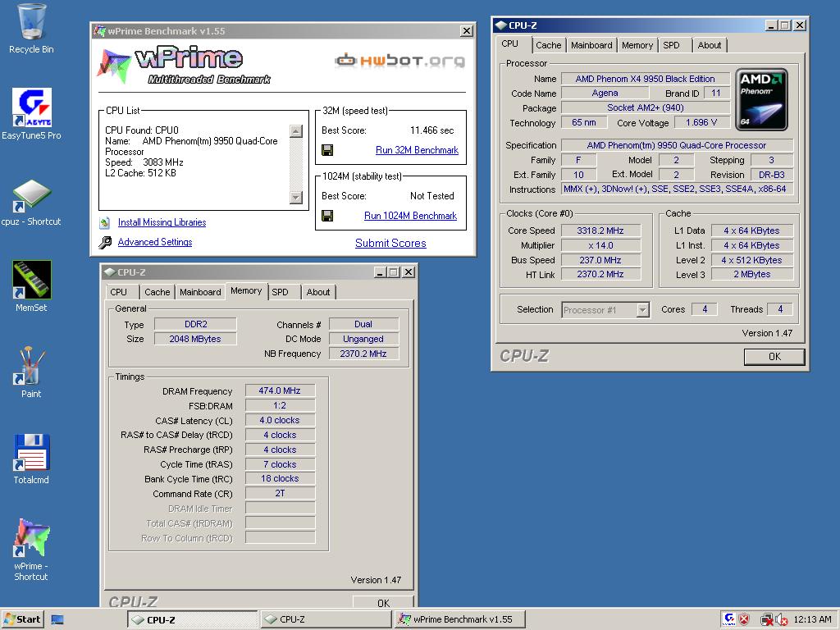Click the Core Speed 3318.2 MHz field
The width and height of the screenshot is (840, 630).
tap(600, 231)
